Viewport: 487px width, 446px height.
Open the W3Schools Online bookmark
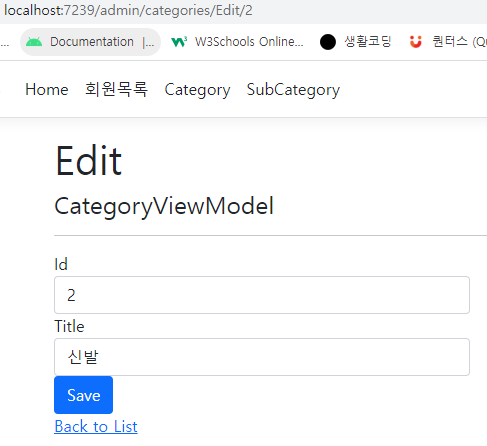[x=237, y=42]
